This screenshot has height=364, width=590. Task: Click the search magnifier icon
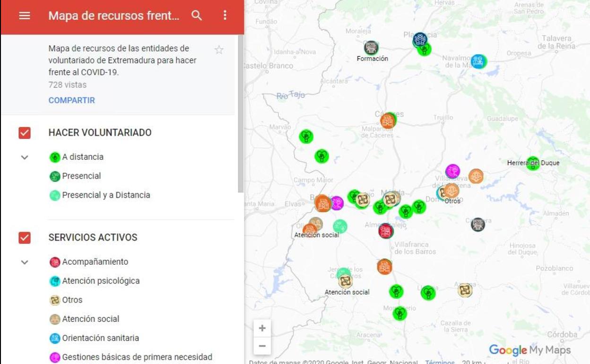pos(197,16)
